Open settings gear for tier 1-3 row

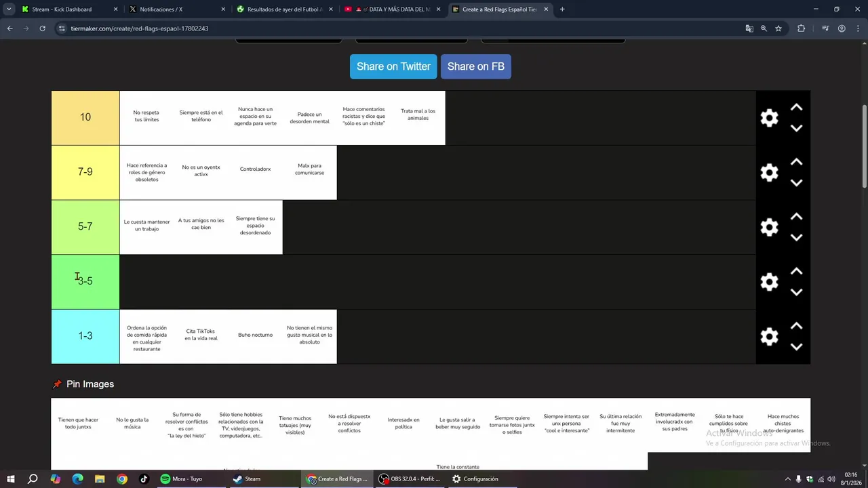point(769,337)
